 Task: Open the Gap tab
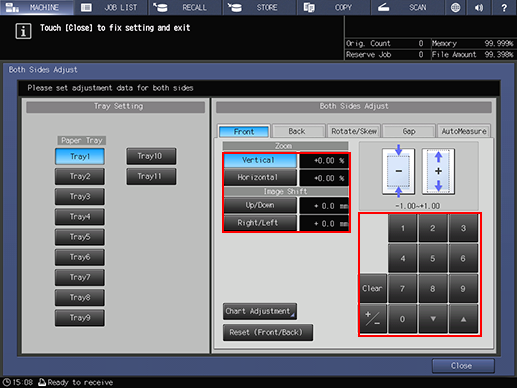click(409, 131)
